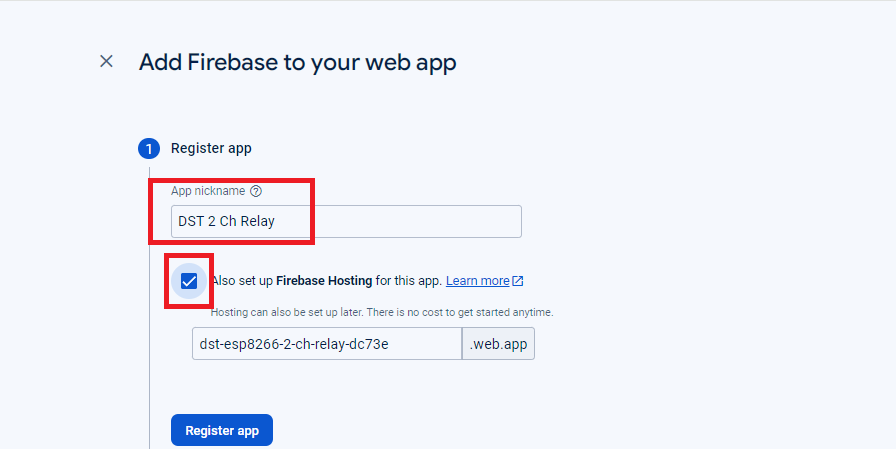
Task: Click the hosting site ID text field
Action: [x=326, y=344]
